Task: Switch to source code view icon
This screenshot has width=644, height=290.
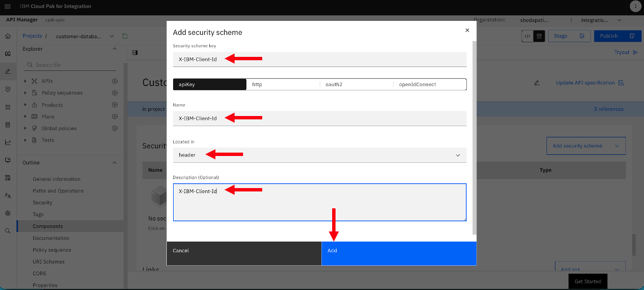Action: pos(528,36)
